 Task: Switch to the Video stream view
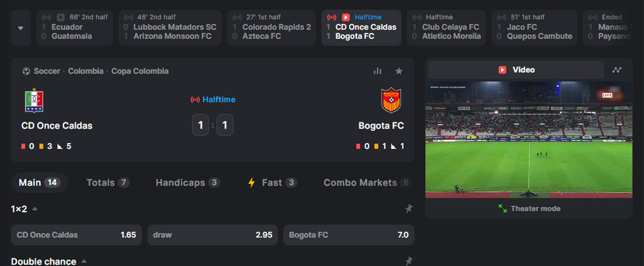click(x=517, y=70)
